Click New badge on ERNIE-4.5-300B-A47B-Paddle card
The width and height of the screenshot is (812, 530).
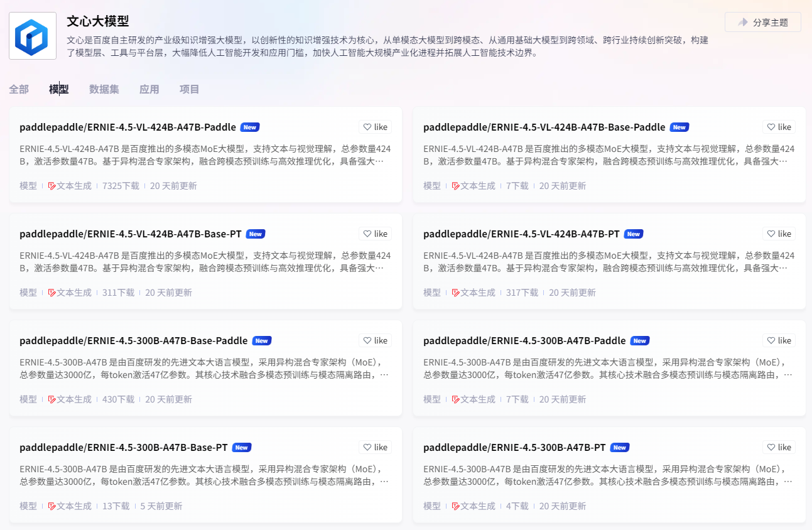point(640,341)
